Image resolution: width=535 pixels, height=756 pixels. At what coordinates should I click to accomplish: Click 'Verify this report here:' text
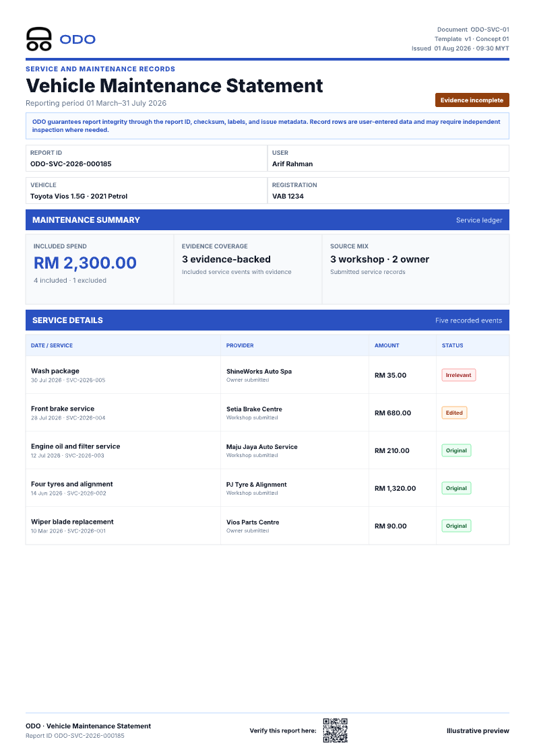coord(283,730)
